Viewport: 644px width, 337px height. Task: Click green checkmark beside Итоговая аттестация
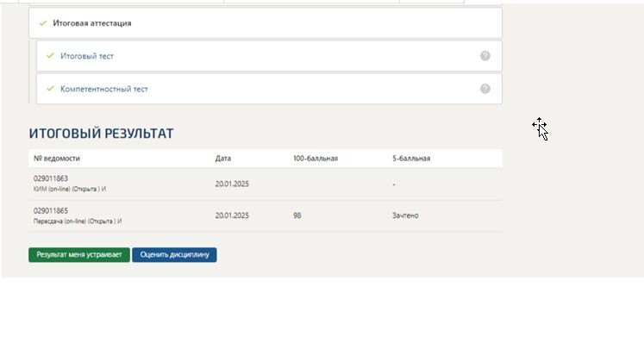click(43, 23)
